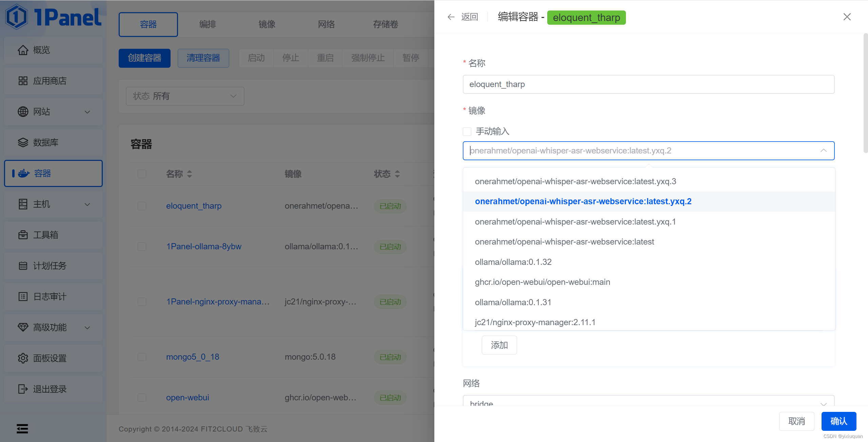The height and width of the screenshot is (442, 868).
Task: Collapse the image selection dropdown arrow
Action: point(824,151)
